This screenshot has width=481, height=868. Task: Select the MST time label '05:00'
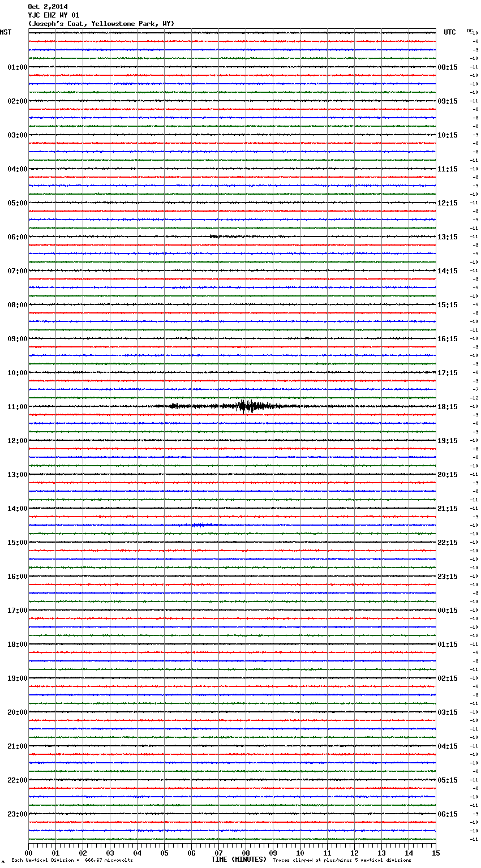coord(17,203)
